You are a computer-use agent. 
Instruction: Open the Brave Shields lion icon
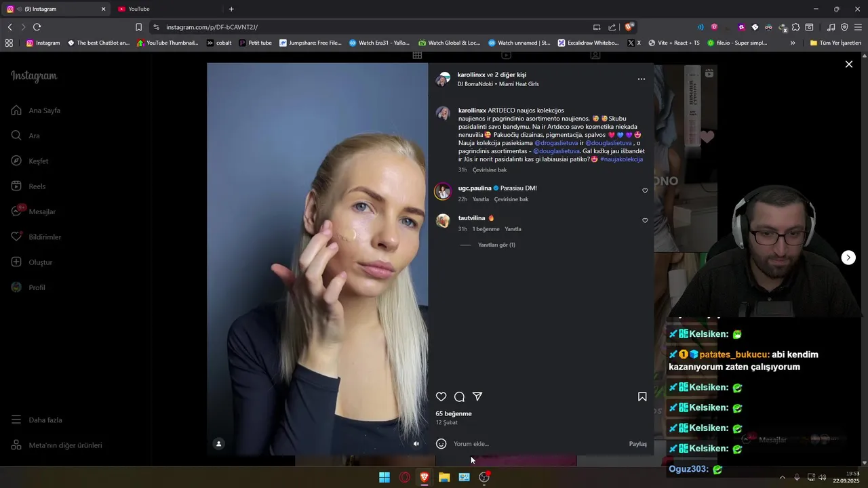click(629, 27)
